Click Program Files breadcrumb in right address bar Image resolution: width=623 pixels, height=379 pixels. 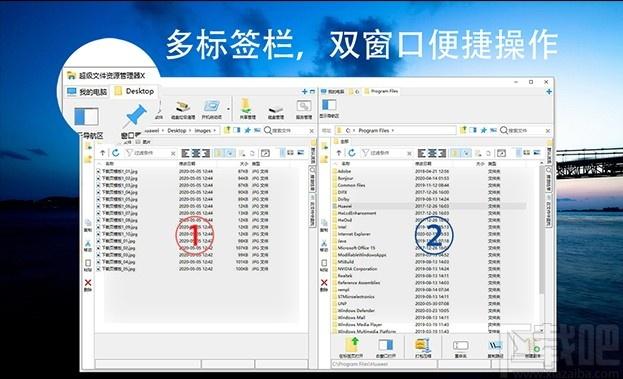click(x=373, y=130)
